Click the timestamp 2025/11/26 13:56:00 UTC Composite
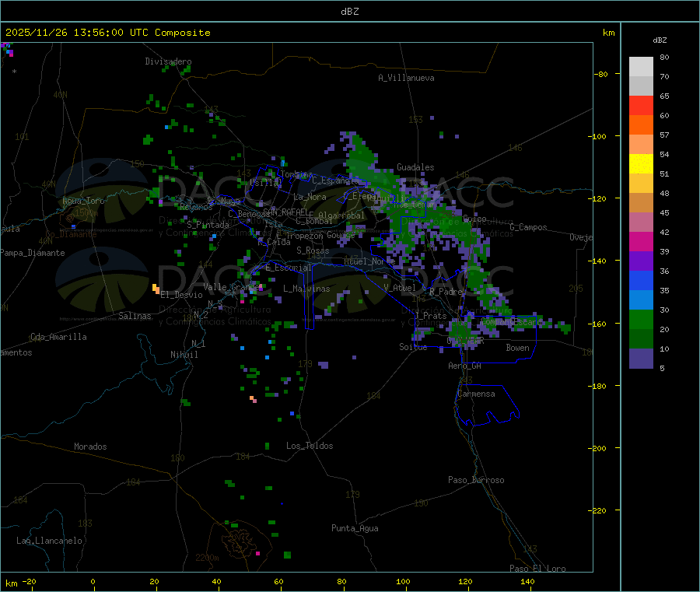The image size is (700, 592). (107, 33)
